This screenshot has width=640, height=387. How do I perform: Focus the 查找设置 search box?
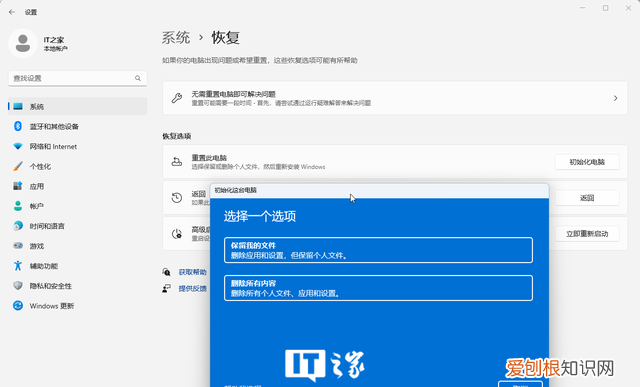[78, 78]
